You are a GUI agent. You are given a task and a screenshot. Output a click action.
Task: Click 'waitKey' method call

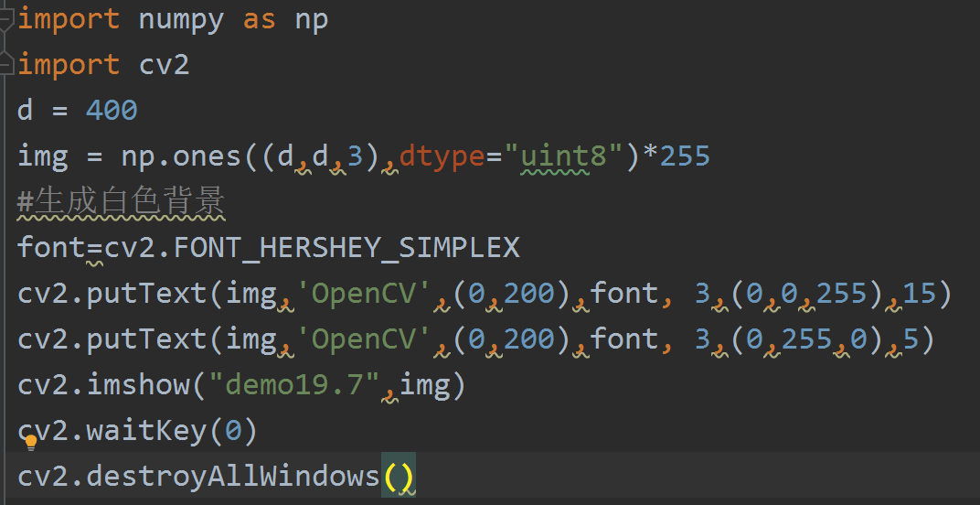coord(146,431)
